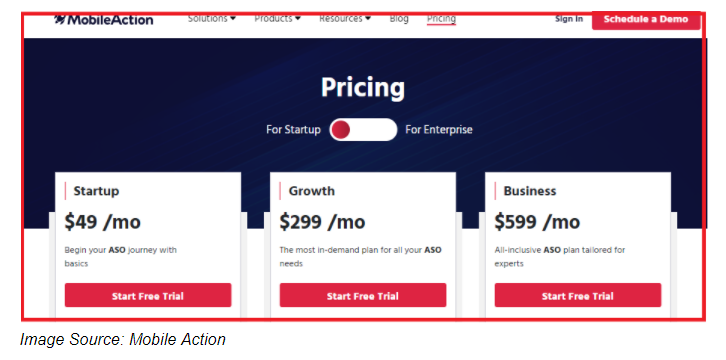Click the $49 /mo price
The image size is (726, 360).
click(102, 222)
